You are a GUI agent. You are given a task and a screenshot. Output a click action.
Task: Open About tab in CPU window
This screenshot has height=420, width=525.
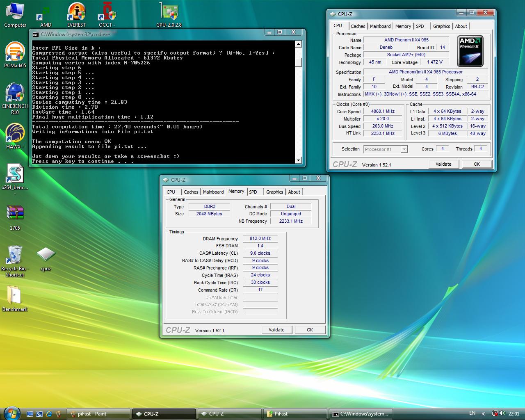point(461,26)
